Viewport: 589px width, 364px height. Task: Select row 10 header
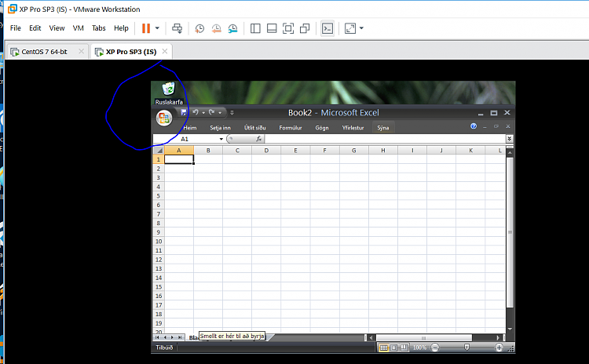(159, 242)
